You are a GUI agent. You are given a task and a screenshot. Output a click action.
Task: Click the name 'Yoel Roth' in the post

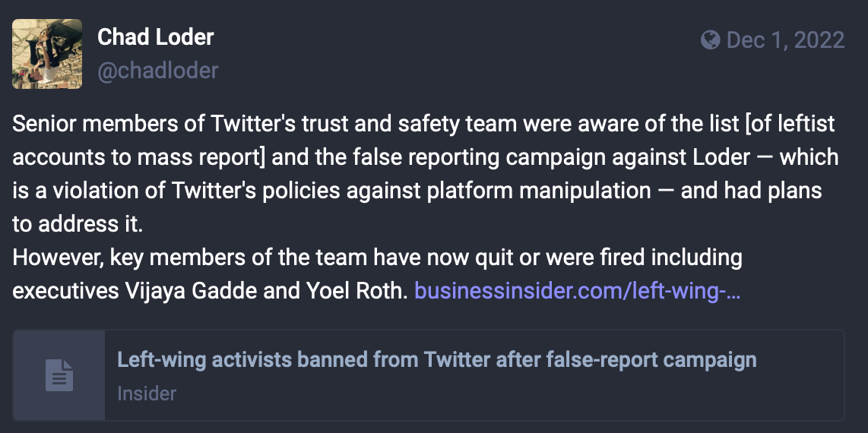(356, 290)
